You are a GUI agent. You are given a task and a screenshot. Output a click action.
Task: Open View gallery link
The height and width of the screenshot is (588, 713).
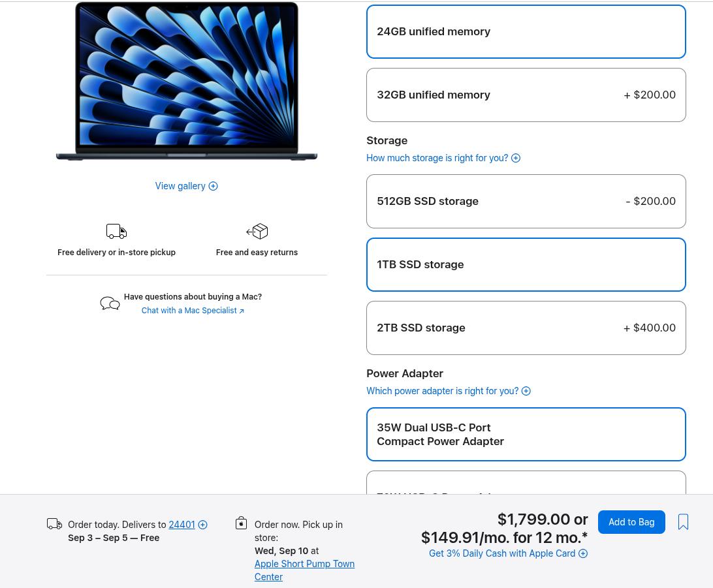tap(180, 186)
